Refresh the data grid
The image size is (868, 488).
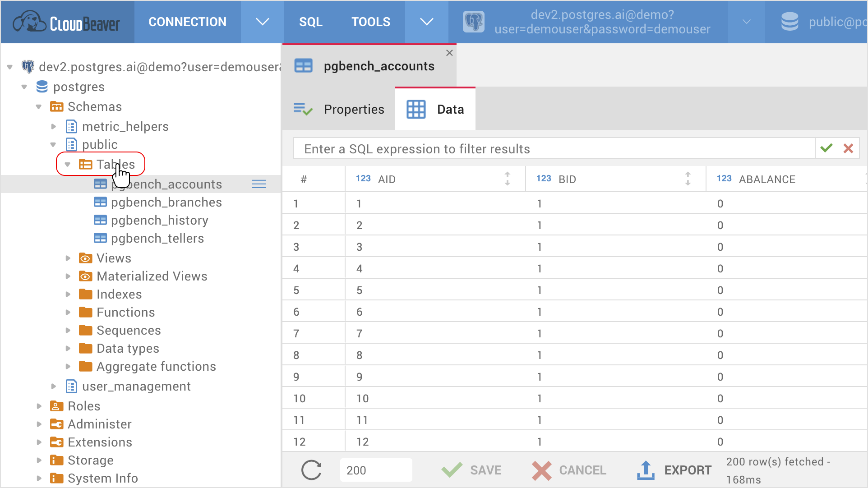point(311,470)
